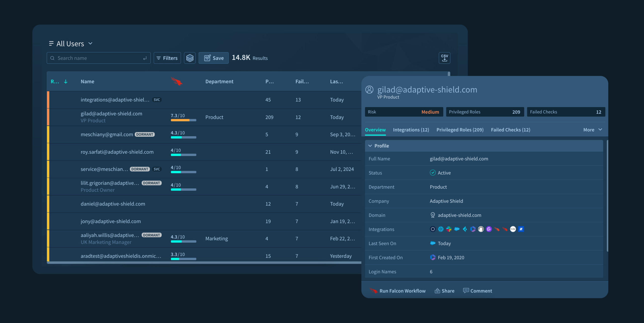The image size is (644, 323).
Task: Click the Salesforce icon next to Last Seen On
Action: [x=433, y=243]
